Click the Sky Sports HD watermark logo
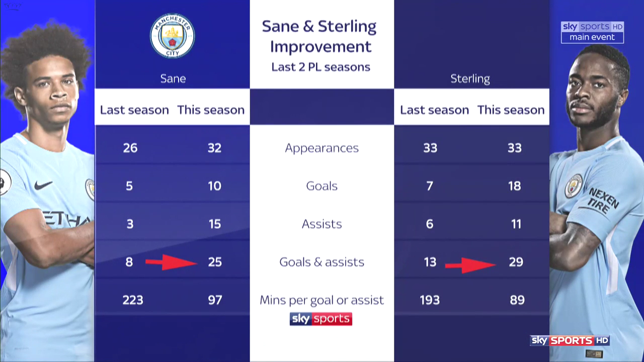This screenshot has width=644, height=362. (570, 340)
